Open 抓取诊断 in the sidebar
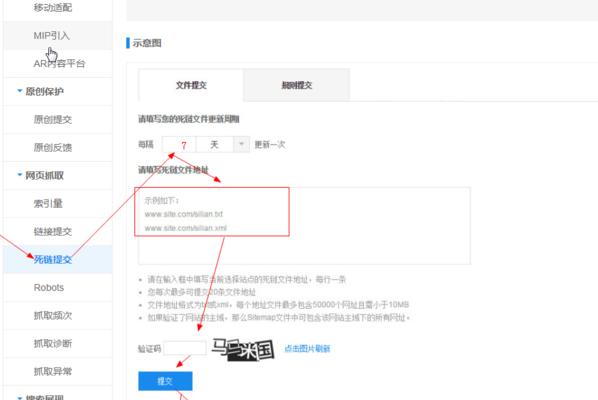 (53, 344)
